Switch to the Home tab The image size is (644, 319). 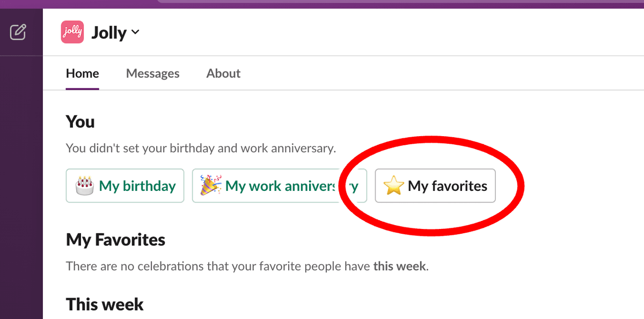click(82, 73)
